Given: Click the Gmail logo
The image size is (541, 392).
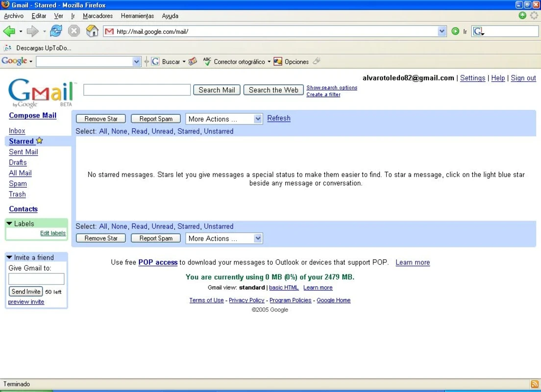Looking at the screenshot, I should pos(41,93).
